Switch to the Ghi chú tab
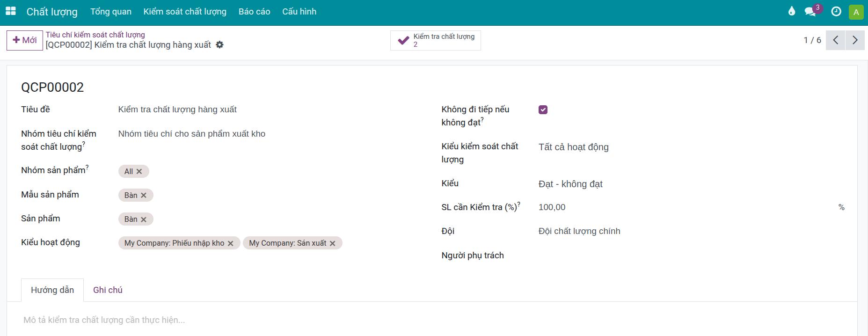Viewport: 868px width, 336px height. 108,290
